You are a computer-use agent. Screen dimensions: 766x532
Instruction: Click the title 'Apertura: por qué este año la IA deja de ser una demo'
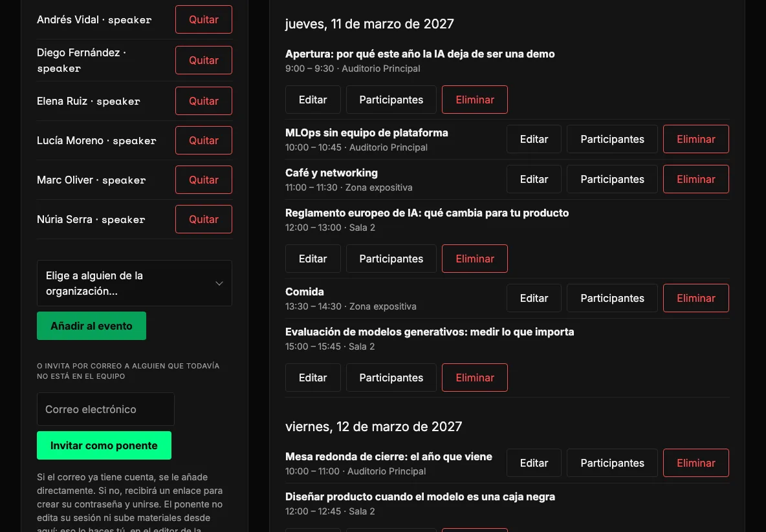point(420,54)
